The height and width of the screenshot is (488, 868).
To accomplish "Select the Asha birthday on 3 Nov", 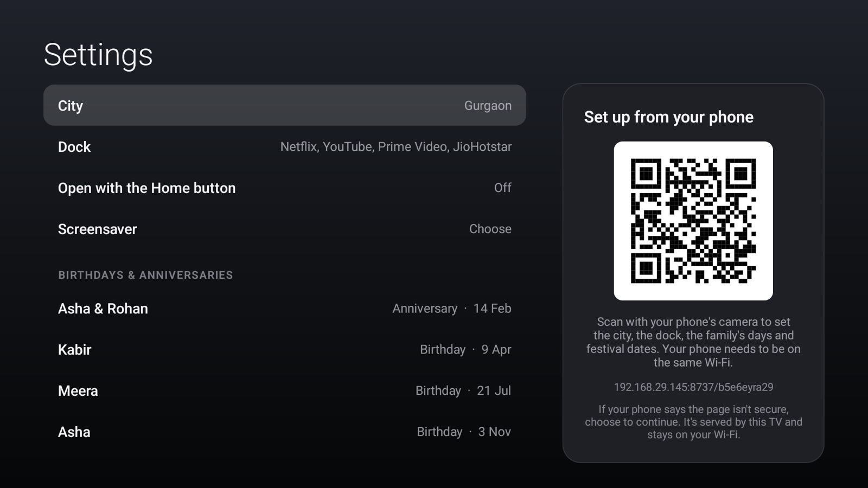I will click(x=285, y=432).
